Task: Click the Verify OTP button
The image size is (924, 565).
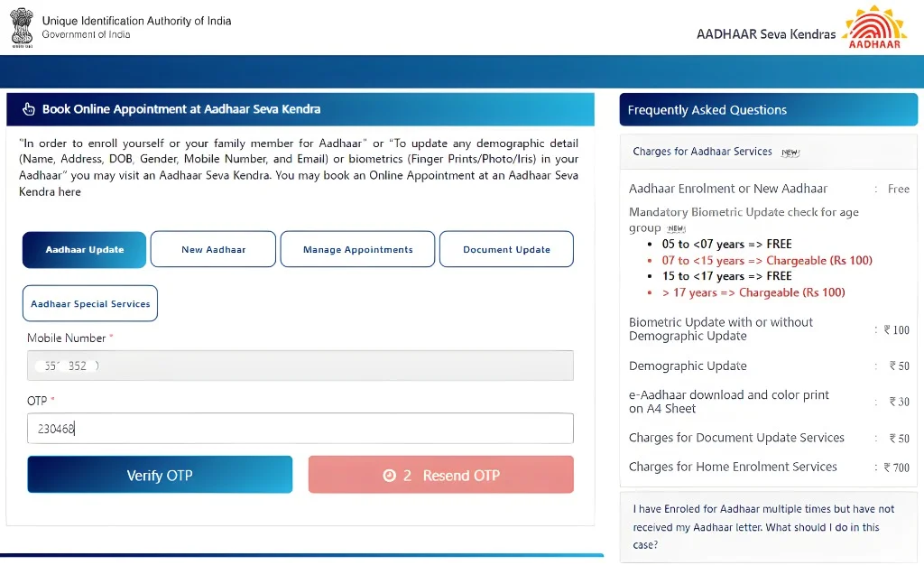Action: pos(160,475)
